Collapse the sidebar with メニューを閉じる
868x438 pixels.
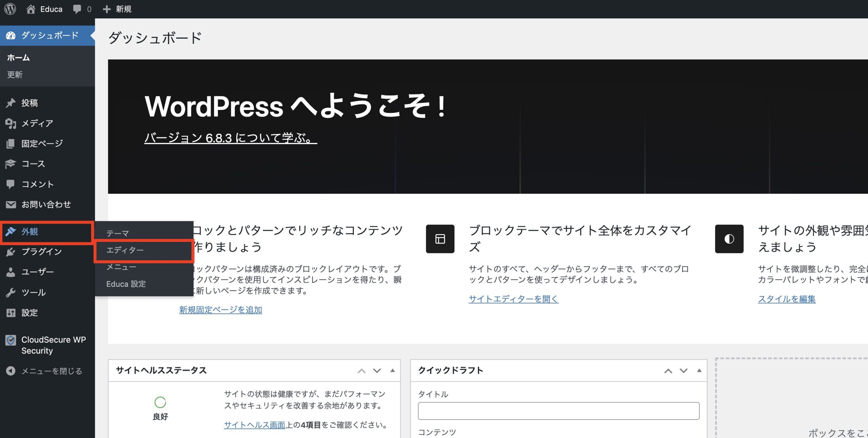pos(52,371)
